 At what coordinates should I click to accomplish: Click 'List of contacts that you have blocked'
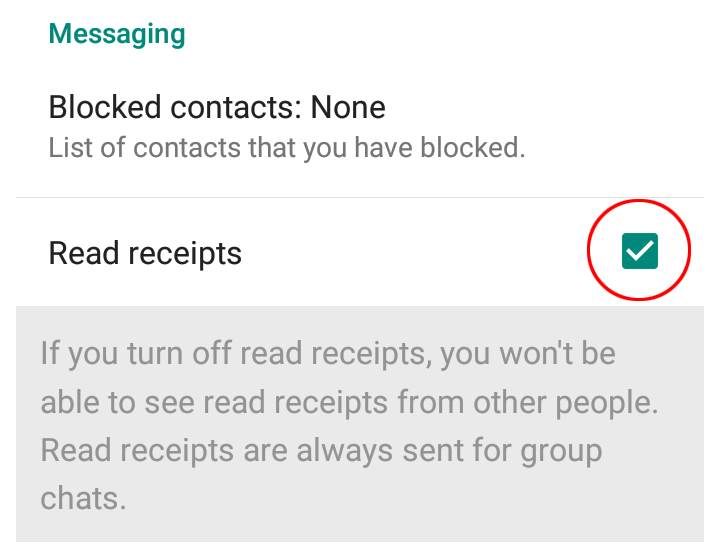coord(287,148)
